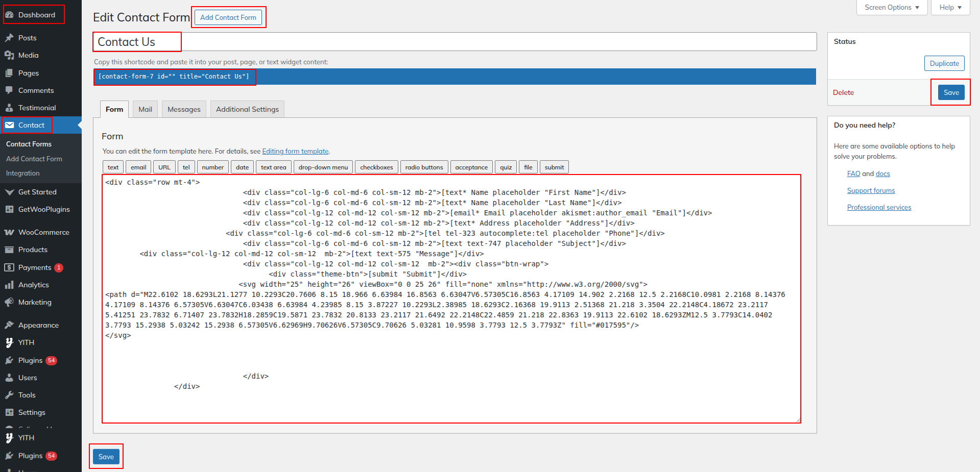Image resolution: width=980 pixels, height=472 pixels.
Task: Insert a drop-down menu form tag
Action: tap(323, 167)
